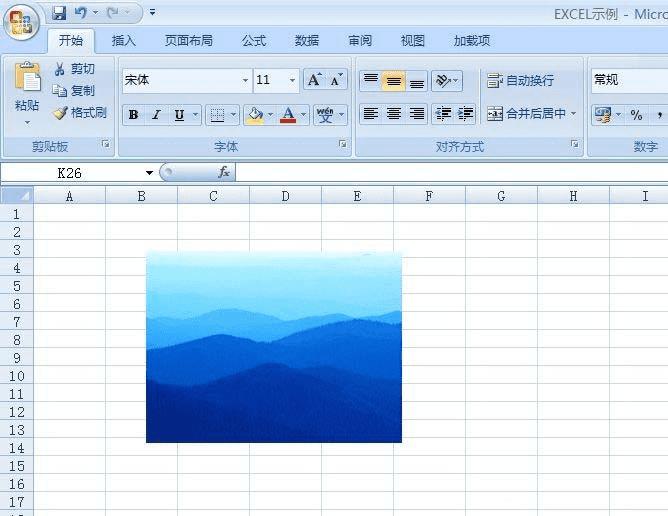668x516 pixels.
Task: Click the fx insert function button
Action: (224, 173)
